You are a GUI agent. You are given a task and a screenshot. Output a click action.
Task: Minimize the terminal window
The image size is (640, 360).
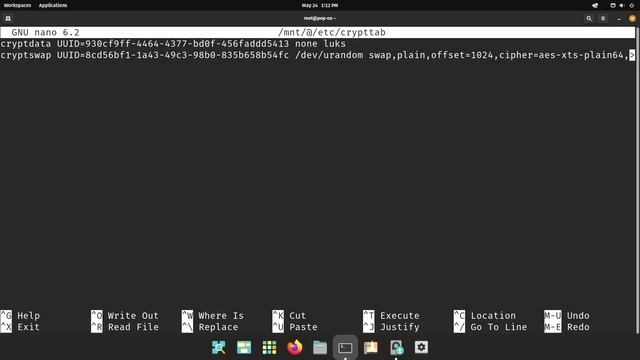pyautogui.click(x=619, y=18)
